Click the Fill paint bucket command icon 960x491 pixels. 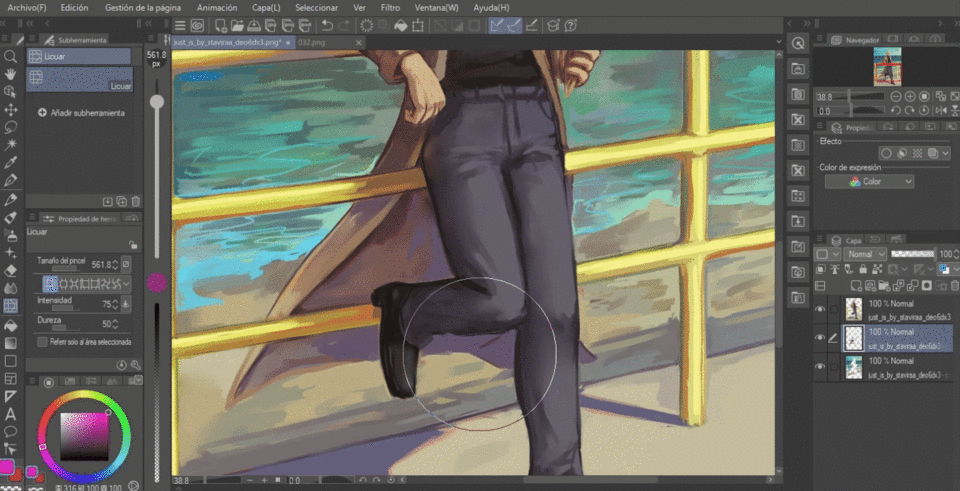400,26
